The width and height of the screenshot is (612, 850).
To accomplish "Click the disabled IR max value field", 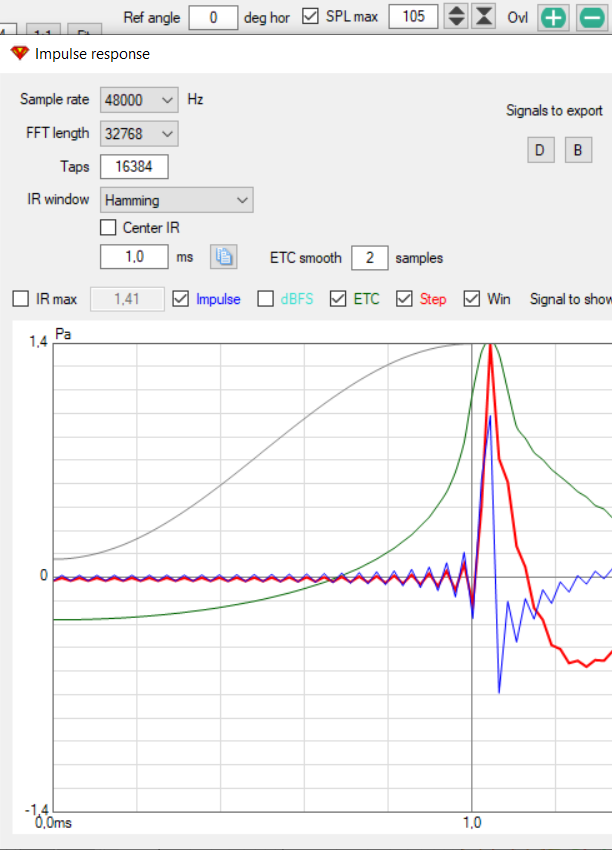I will 127,299.
